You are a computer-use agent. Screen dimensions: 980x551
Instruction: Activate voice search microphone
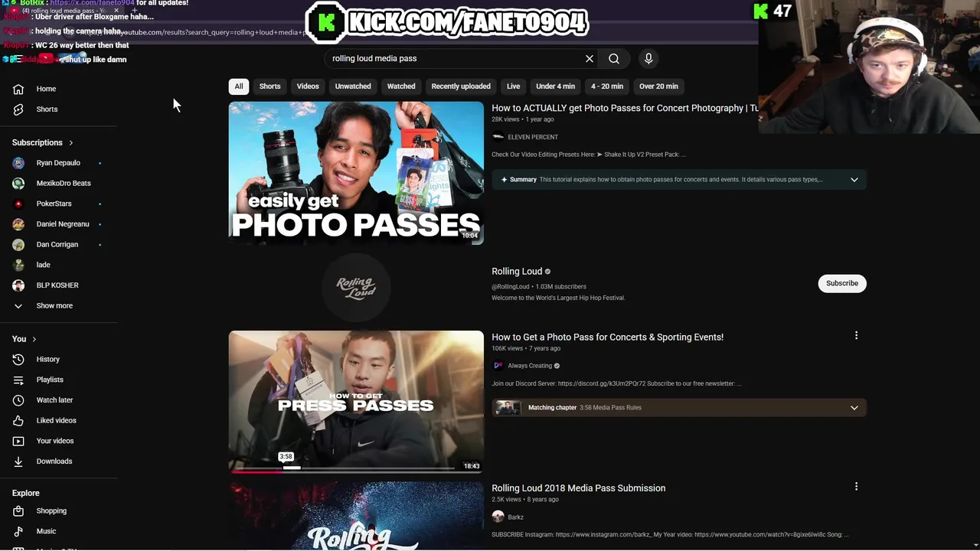point(648,59)
